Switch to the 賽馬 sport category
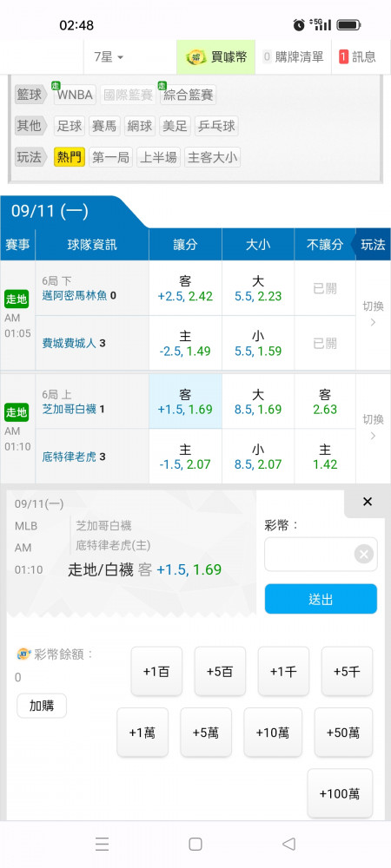The width and height of the screenshot is (391, 868). [x=104, y=126]
